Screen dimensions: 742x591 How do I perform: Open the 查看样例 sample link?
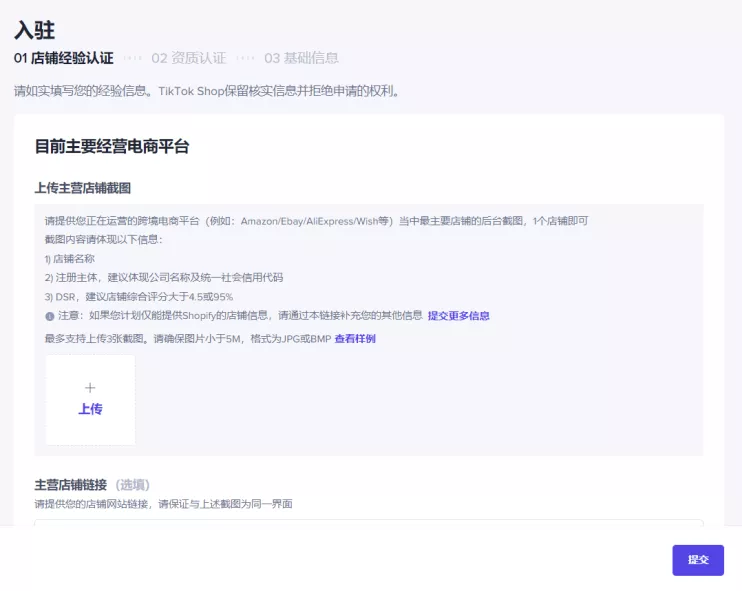(x=355, y=339)
